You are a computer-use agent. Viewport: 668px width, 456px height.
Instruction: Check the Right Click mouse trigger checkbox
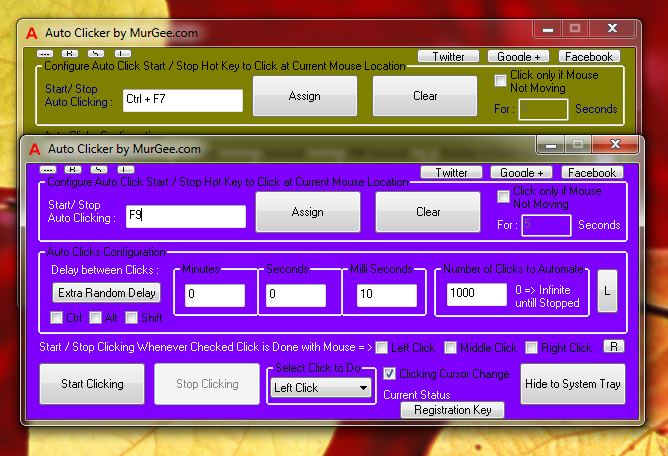click(x=531, y=348)
